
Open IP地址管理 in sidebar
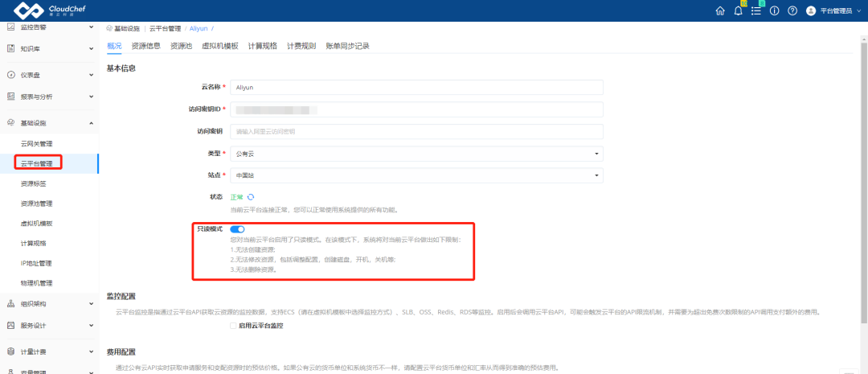pos(36,263)
